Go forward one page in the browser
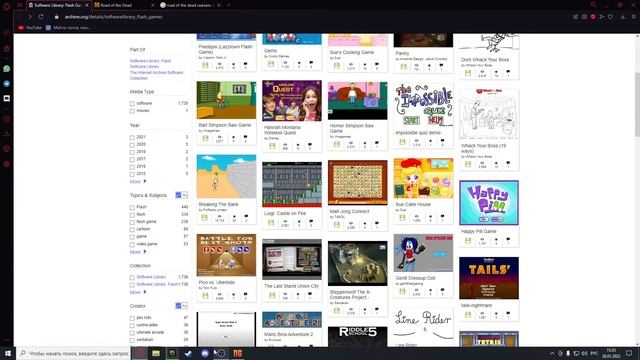 30,17
